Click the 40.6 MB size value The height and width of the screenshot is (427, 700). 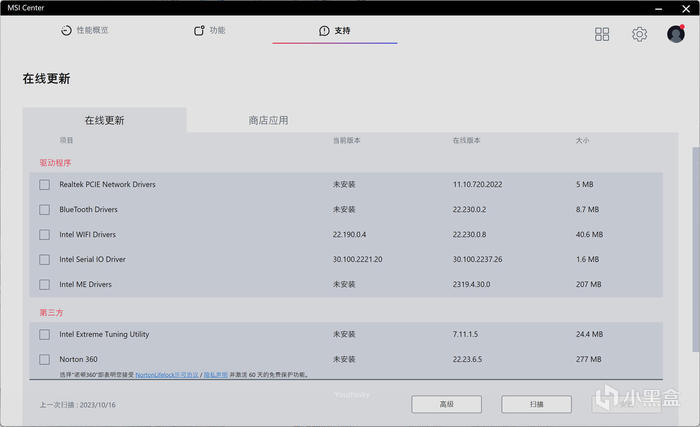click(589, 234)
